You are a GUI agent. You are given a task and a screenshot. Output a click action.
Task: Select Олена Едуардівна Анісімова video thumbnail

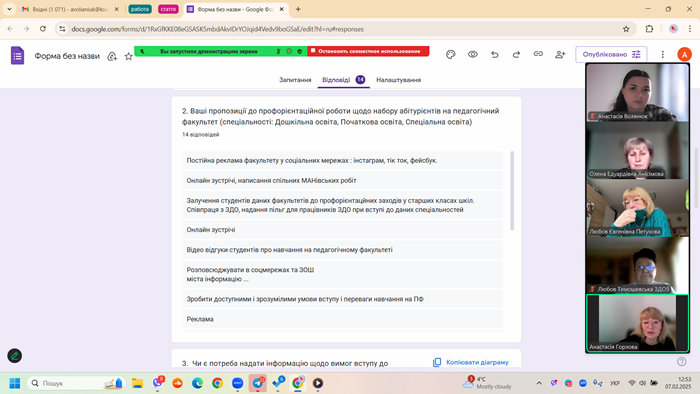(x=638, y=150)
